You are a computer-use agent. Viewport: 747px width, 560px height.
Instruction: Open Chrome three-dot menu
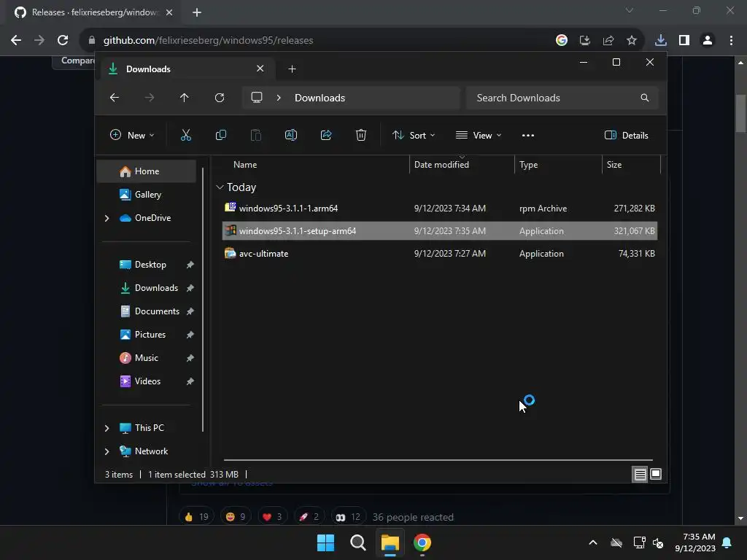click(731, 40)
